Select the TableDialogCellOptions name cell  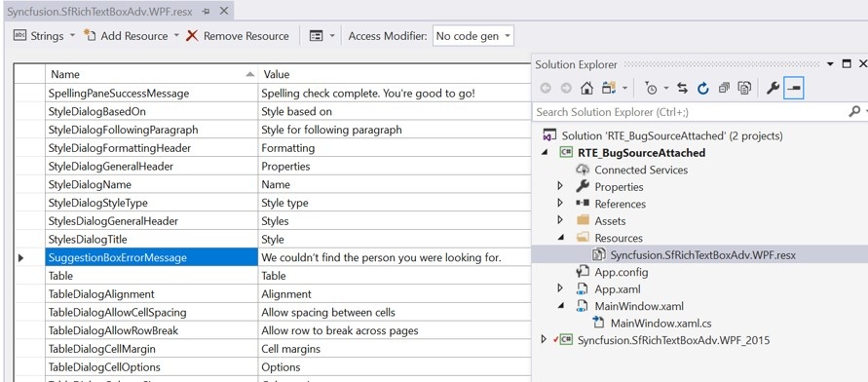[151, 367]
